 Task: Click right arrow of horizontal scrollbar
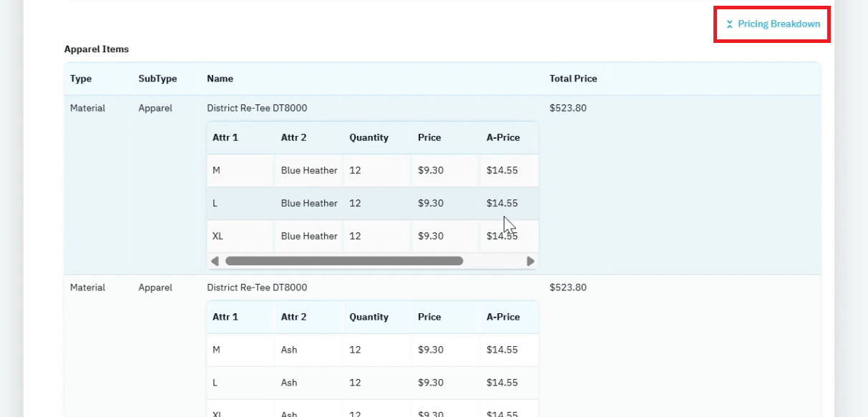530,261
